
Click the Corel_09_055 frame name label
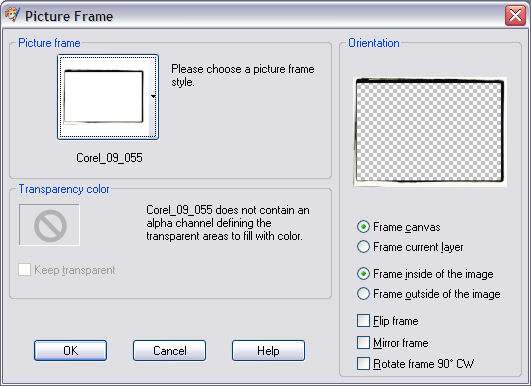[x=109, y=158]
